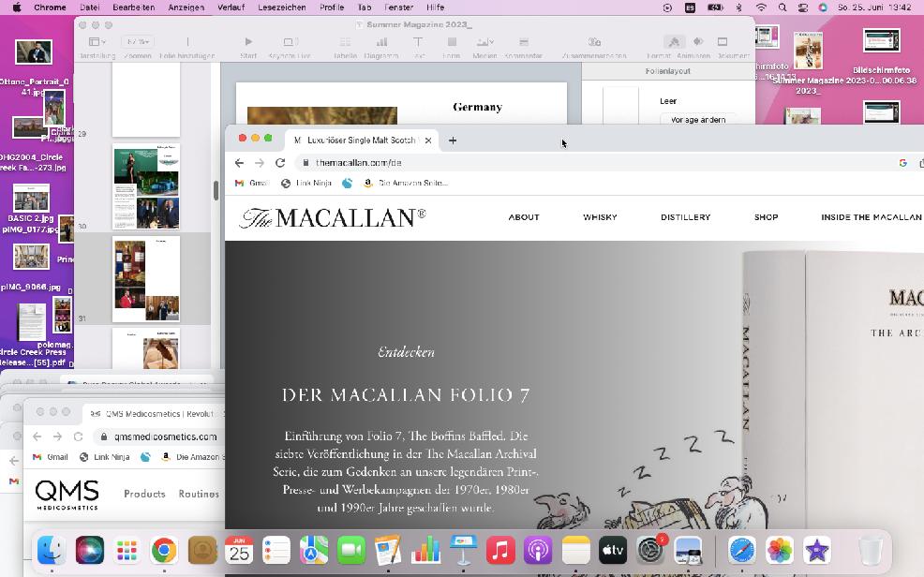The height and width of the screenshot is (577, 924).
Task: Open the Darstellung view dropdown in Keynote
Action: click(x=97, y=42)
